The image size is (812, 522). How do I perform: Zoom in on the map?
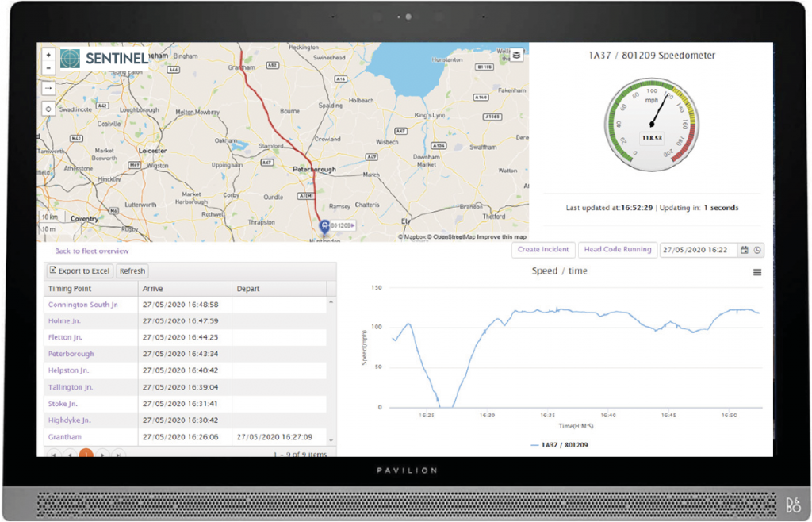pos(48,56)
